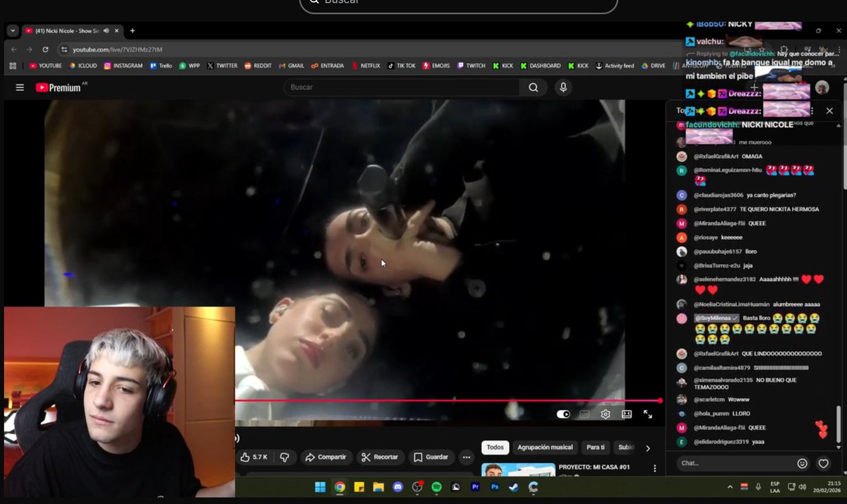Open volume control in system tray
Viewport: 847px width, 504px height.
coord(803,487)
